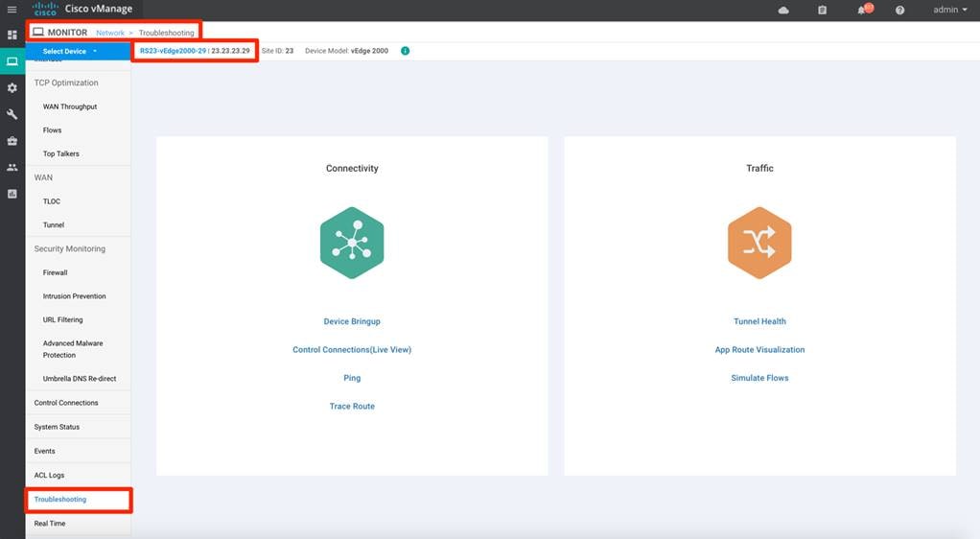Open the Analytics chart icon in sidebar
Screen dimensions: 980x539
pyautogui.click(x=12, y=194)
